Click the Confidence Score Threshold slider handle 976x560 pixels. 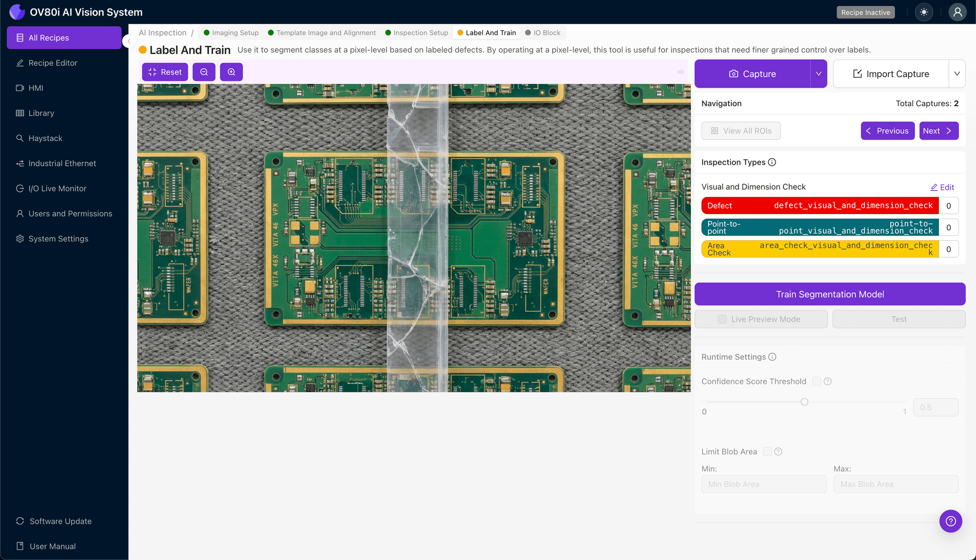pyautogui.click(x=804, y=402)
